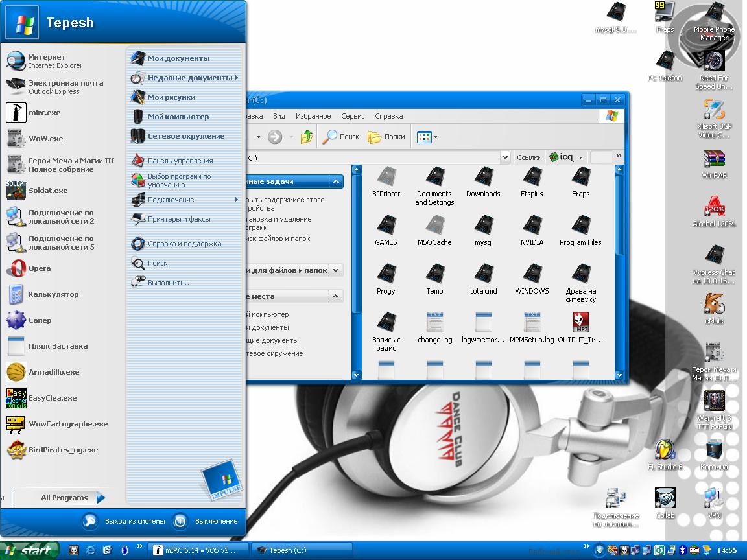Open the Справка menu in Explorer

point(388,117)
